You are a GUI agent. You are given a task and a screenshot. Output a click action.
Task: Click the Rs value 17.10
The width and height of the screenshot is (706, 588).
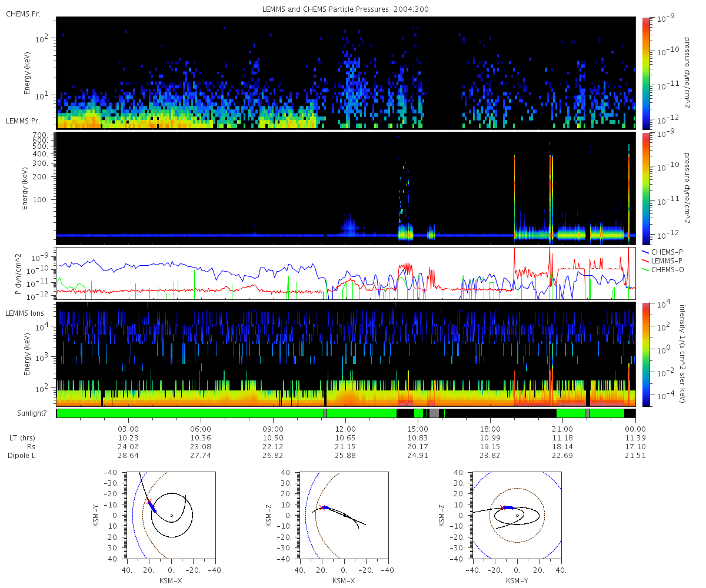[635, 447]
